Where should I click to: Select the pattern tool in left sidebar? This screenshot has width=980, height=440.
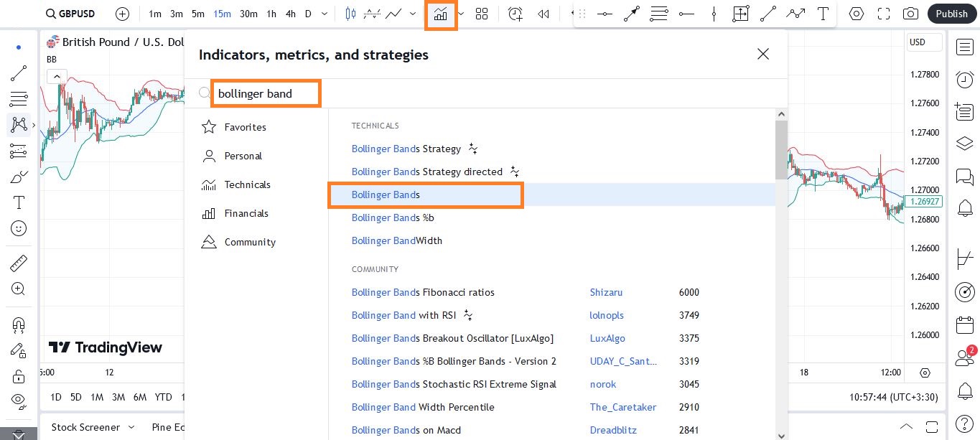click(19, 125)
